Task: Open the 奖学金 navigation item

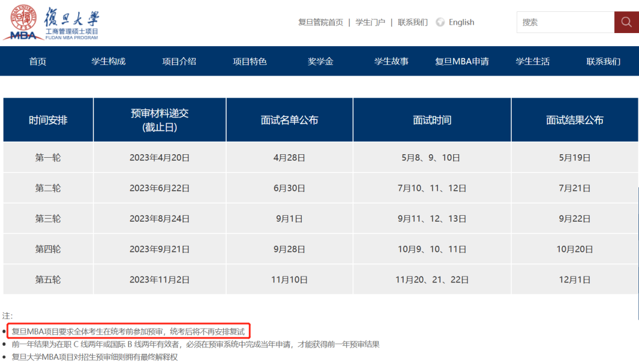Action: 321,61
